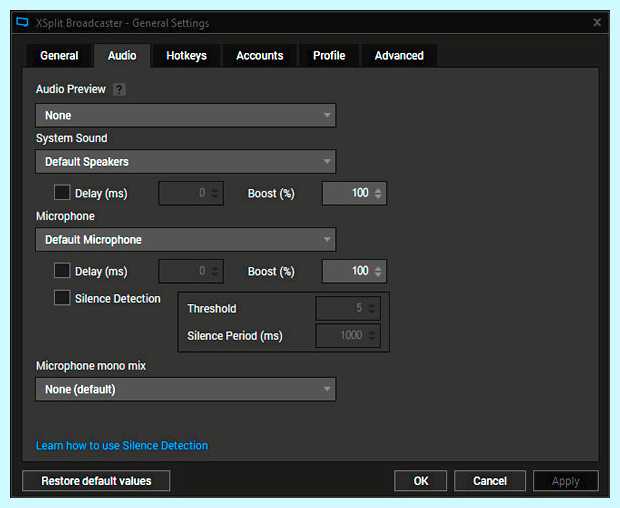Enable the System Sound Delay checkbox
Viewport: 620px width, 508px height.
pyautogui.click(x=62, y=193)
